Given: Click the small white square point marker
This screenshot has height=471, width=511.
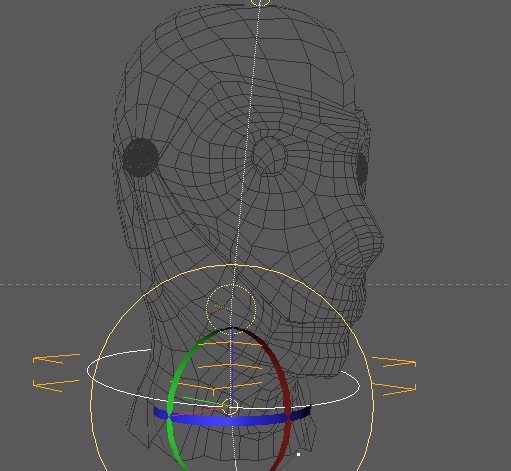Looking at the screenshot, I should (x=299, y=454).
